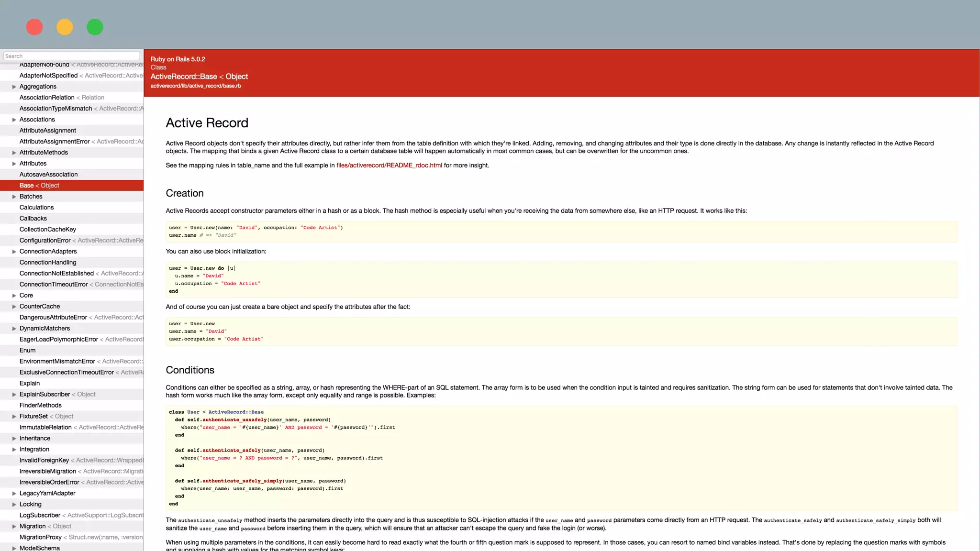Click the red close window button
The height and width of the screenshot is (551, 980).
[34, 27]
